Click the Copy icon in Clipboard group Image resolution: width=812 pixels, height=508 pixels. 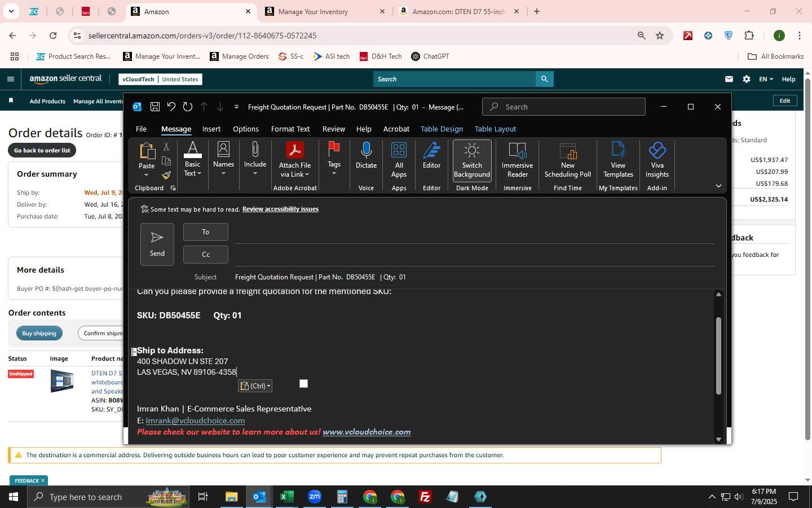(166, 161)
